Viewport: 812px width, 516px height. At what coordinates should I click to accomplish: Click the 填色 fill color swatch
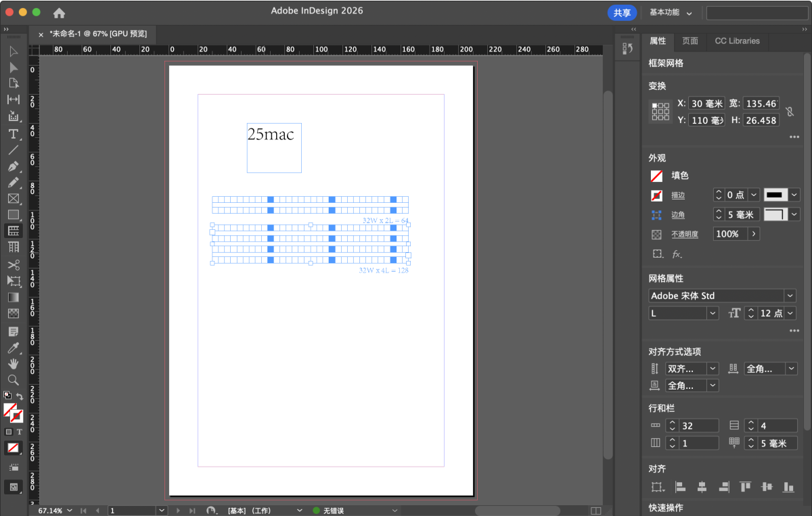(x=656, y=176)
